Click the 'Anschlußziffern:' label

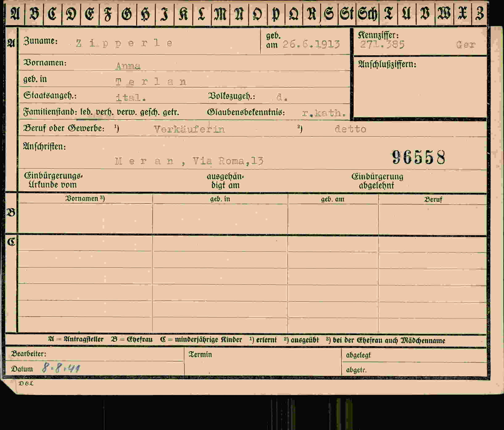click(x=387, y=64)
